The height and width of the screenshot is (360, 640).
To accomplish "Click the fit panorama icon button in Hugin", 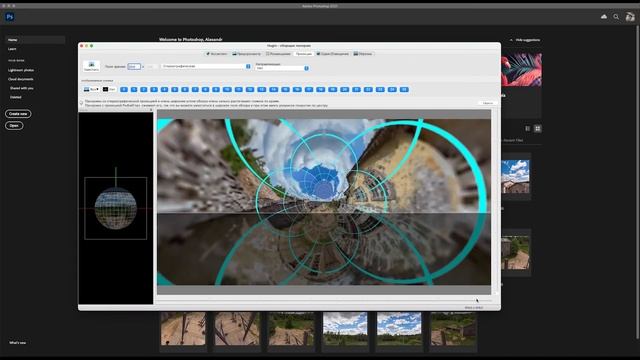I will (91, 66).
